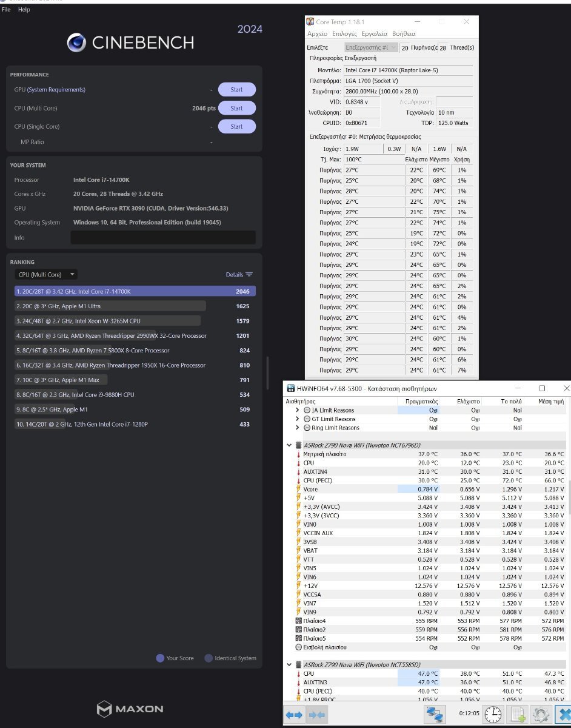Select the Threadripper 2990WX ranking row
The height and width of the screenshot is (728, 571).
135,335
